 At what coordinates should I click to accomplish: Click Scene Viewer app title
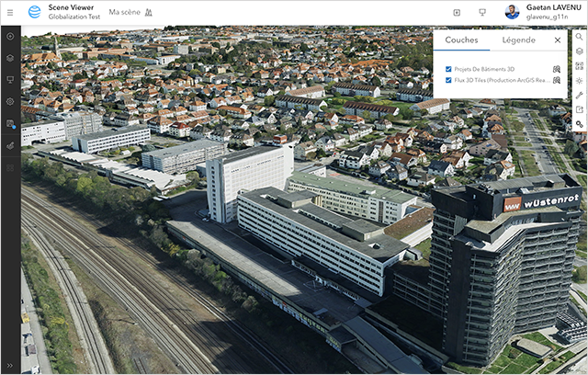click(x=71, y=7)
